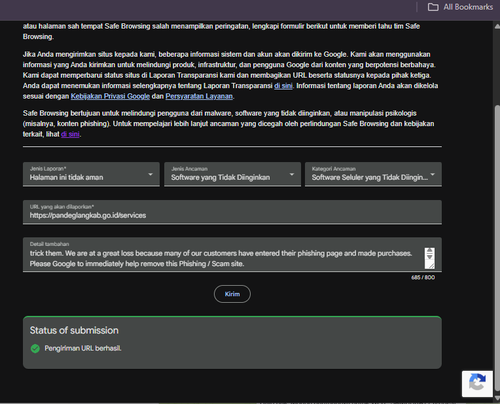Open the All Bookmarks folder
Image resolution: width=500 pixels, height=404 pixels.
[460, 7]
